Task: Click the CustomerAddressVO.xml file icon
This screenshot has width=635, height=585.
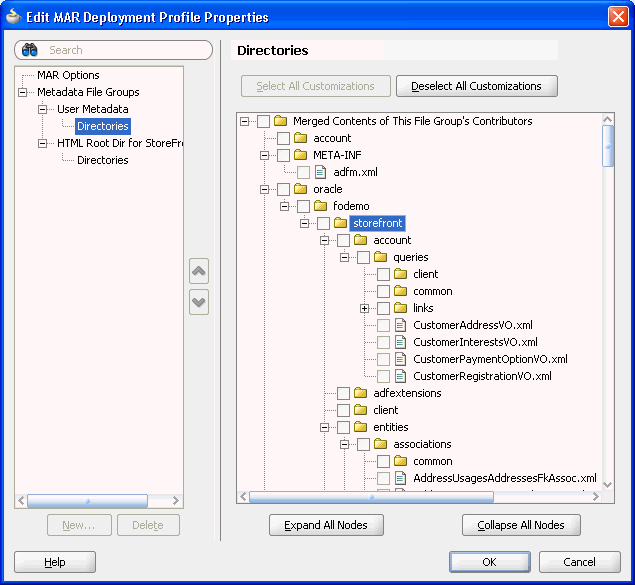Action: (x=401, y=325)
